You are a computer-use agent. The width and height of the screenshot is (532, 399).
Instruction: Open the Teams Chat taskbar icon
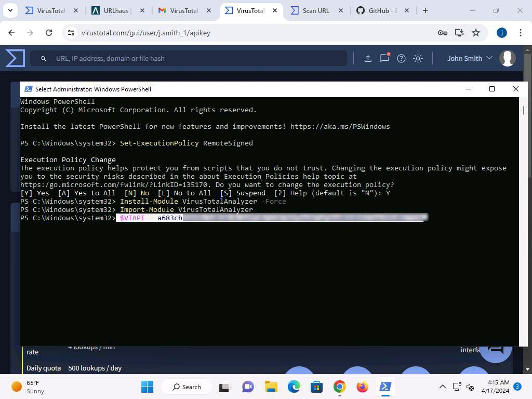(248, 387)
